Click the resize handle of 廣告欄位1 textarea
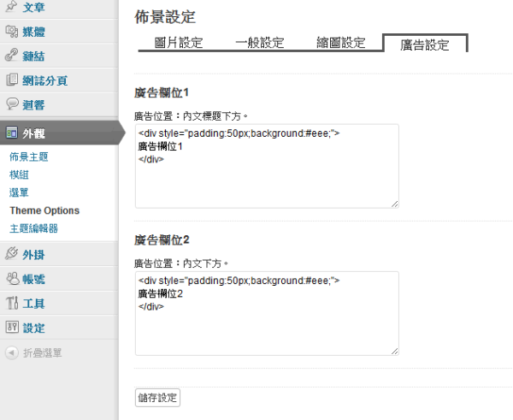Screen dimensions: 513x420 (394, 204)
